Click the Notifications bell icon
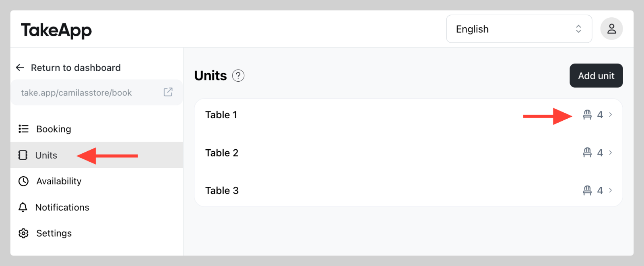The image size is (644, 266). (x=23, y=207)
